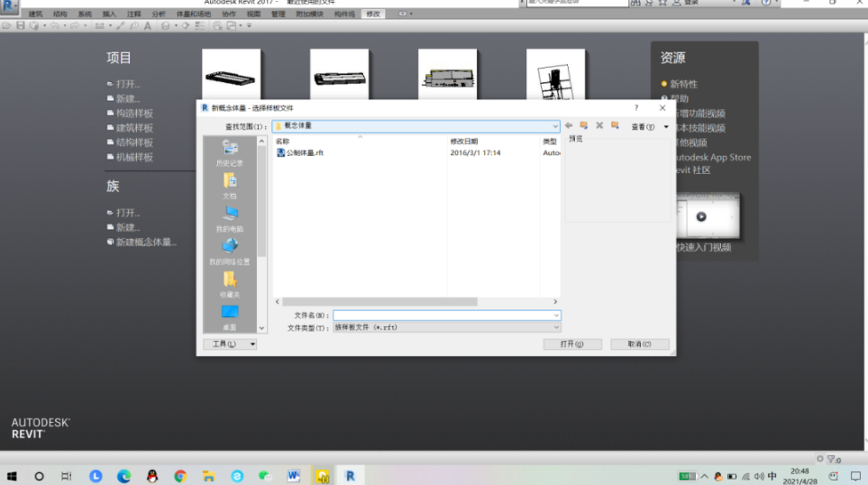This screenshot has height=485, width=868.
Task: Select 我的网络位置 shortcut icon
Action: (230, 252)
